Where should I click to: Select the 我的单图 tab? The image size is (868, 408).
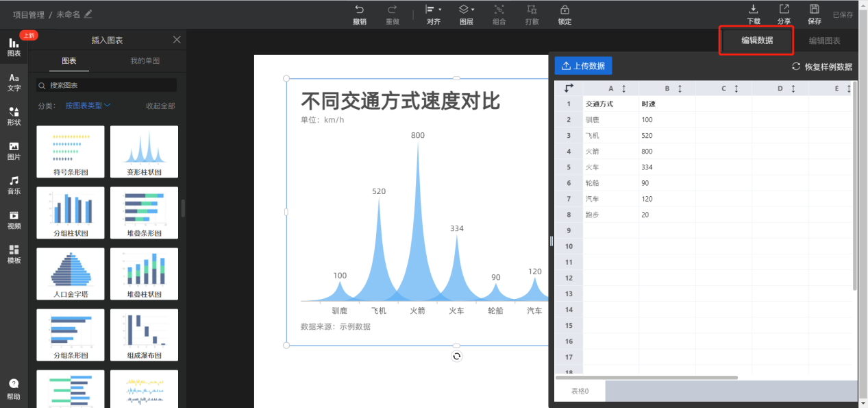click(145, 61)
